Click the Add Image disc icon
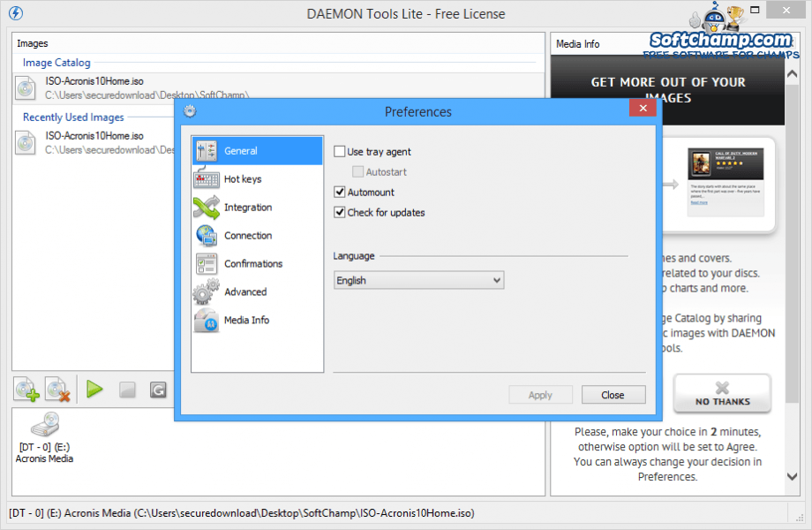812x530 pixels. (x=26, y=390)
